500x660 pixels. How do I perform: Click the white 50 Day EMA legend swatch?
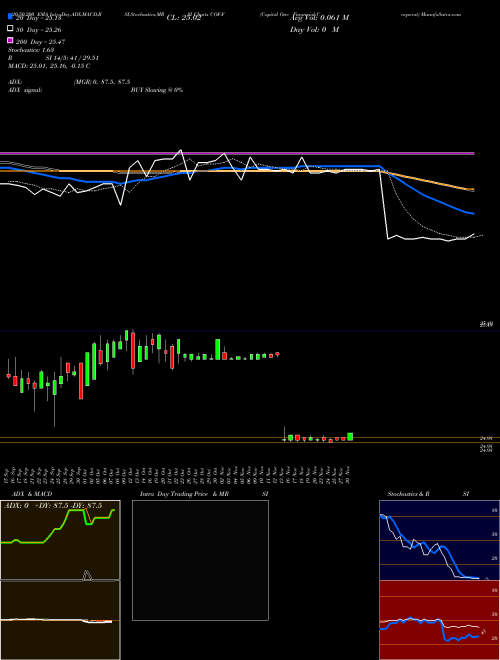(x=10, y=29)
